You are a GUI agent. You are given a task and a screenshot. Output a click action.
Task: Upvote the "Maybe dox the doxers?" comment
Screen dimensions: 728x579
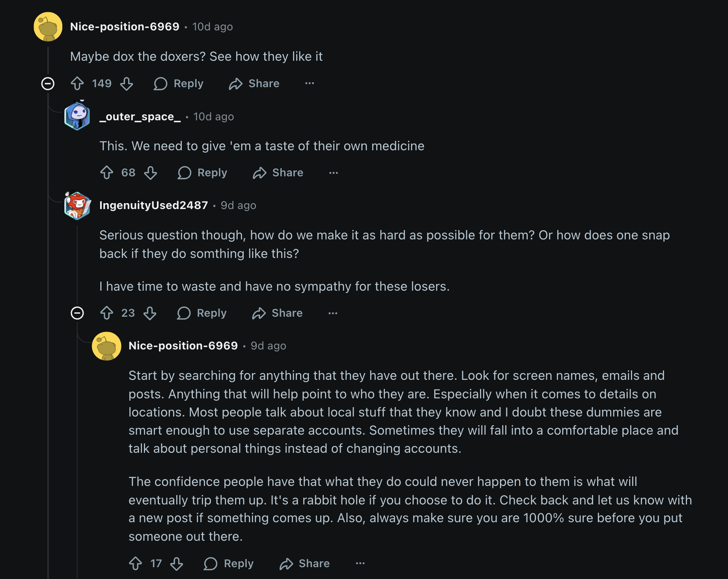77,84
